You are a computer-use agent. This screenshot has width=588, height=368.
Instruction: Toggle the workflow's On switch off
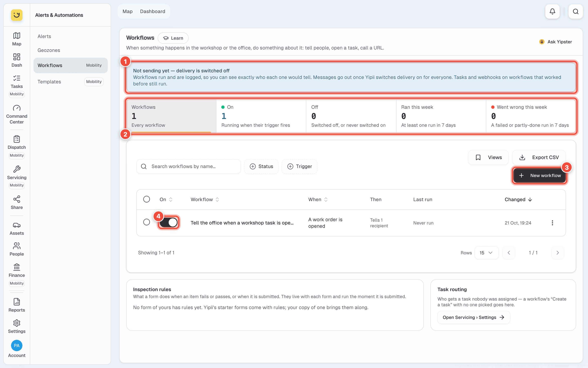point(168,222)
